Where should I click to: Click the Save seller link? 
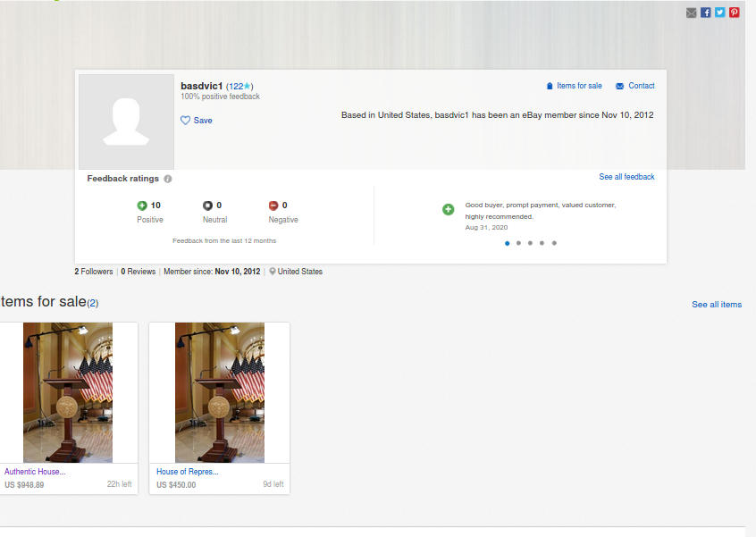[203, 120]
